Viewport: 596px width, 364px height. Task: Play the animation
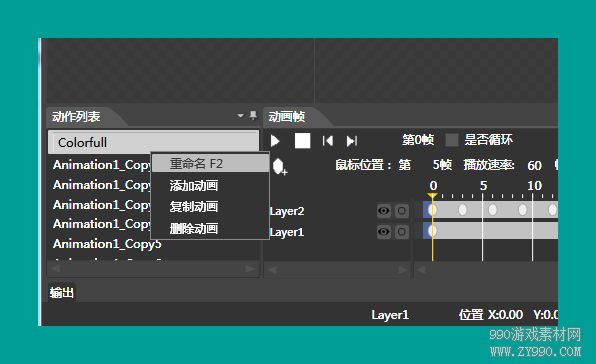[x=275, y=141]
